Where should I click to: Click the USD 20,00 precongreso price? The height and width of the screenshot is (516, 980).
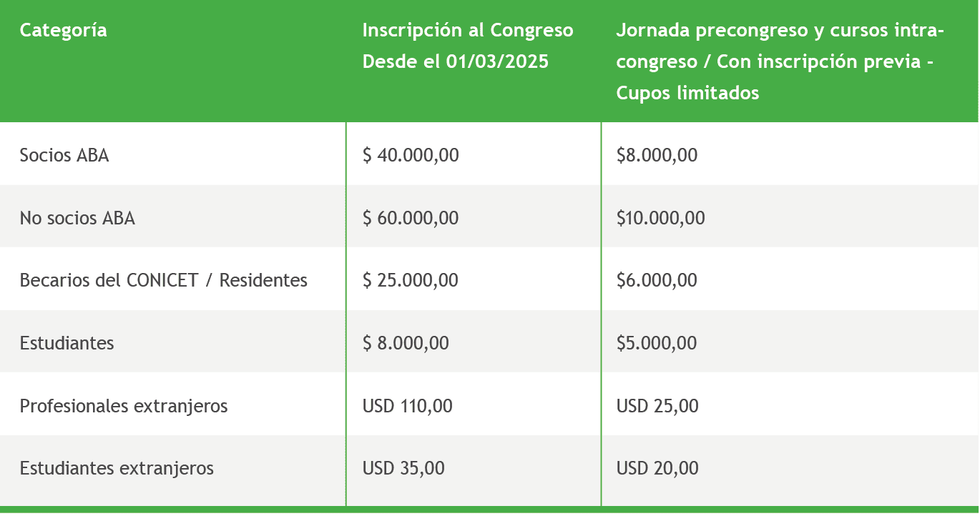pyautogui.click(x=657, y=468)
